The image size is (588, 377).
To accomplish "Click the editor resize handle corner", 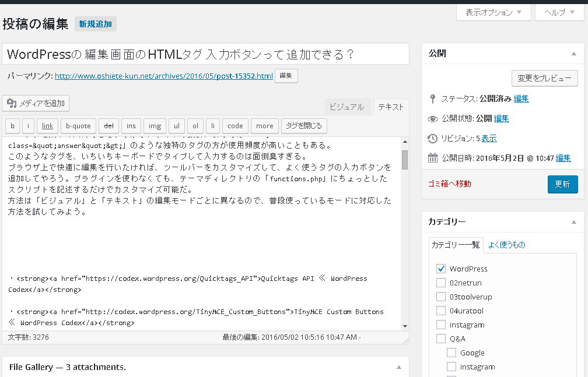I will pos(406,341).
